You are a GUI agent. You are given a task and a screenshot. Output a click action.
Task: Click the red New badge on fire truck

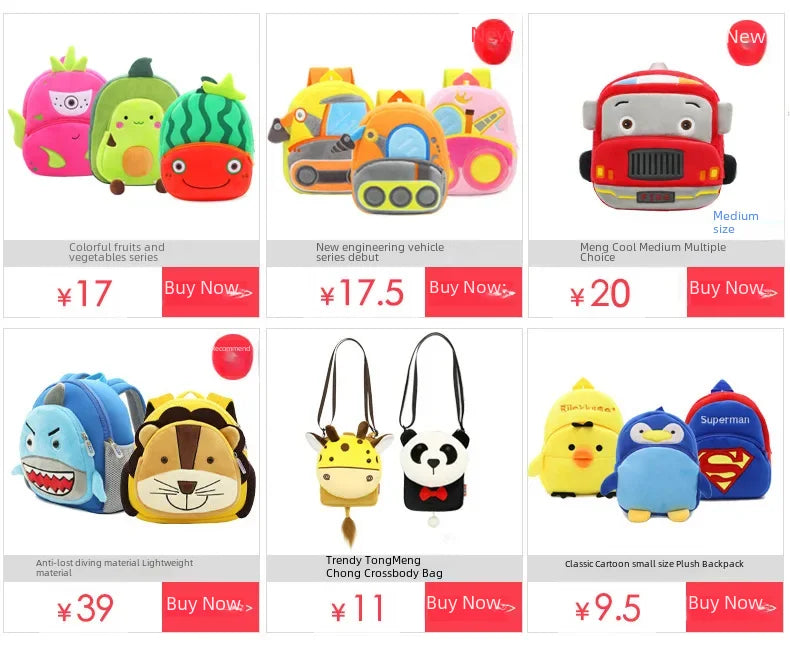point(747,42)
